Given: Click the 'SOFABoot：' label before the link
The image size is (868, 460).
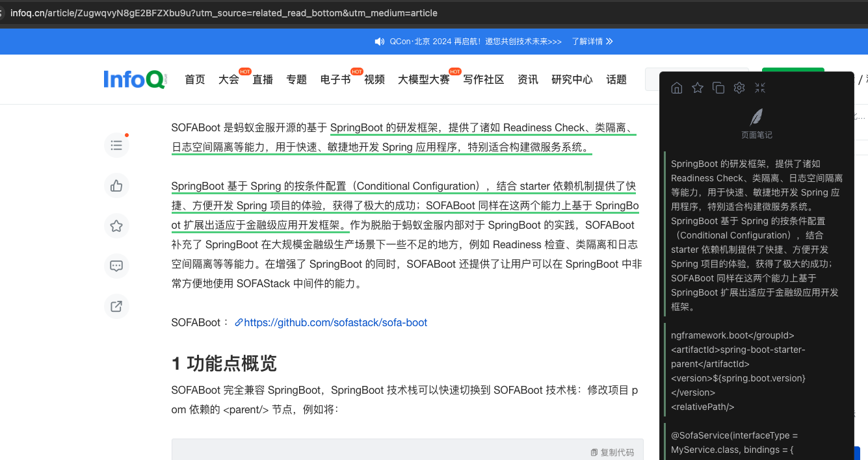Looking at the screenshot, I should pos(200,322).
